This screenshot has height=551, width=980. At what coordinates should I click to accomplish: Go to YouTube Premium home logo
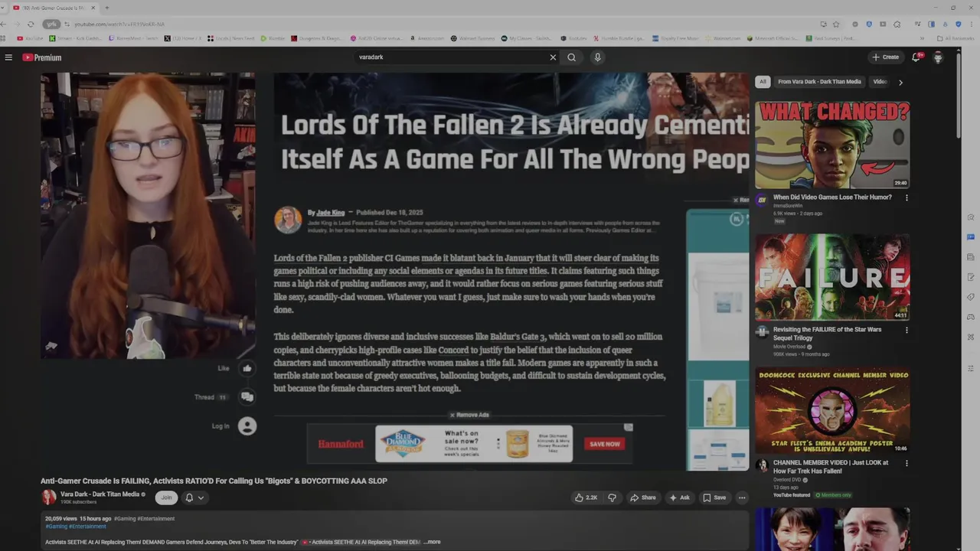(41, 57)
